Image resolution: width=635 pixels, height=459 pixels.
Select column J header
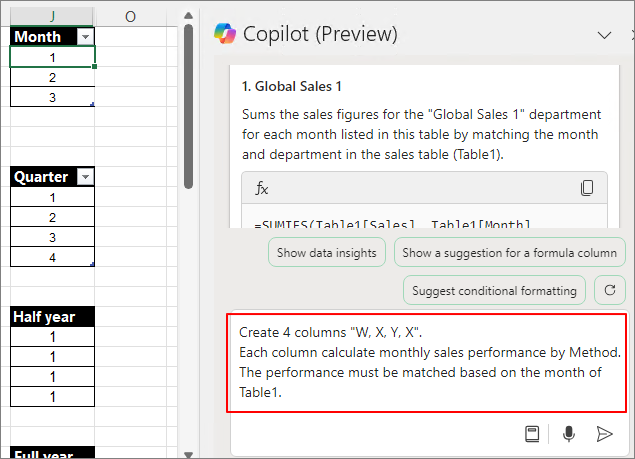tap(52, 16)
